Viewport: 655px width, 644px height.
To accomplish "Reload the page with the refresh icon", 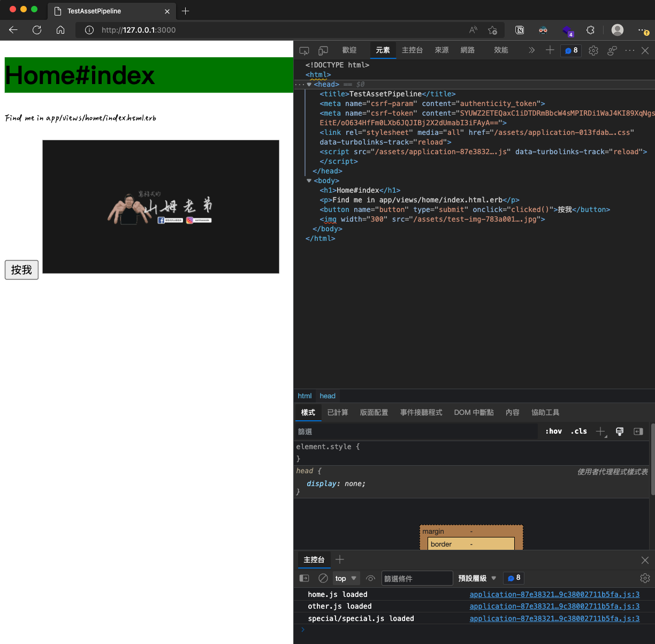I will 37,30.
